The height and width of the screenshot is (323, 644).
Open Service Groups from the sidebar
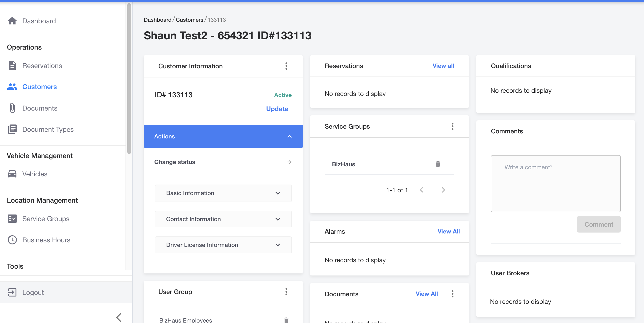[x=46, y=219]
